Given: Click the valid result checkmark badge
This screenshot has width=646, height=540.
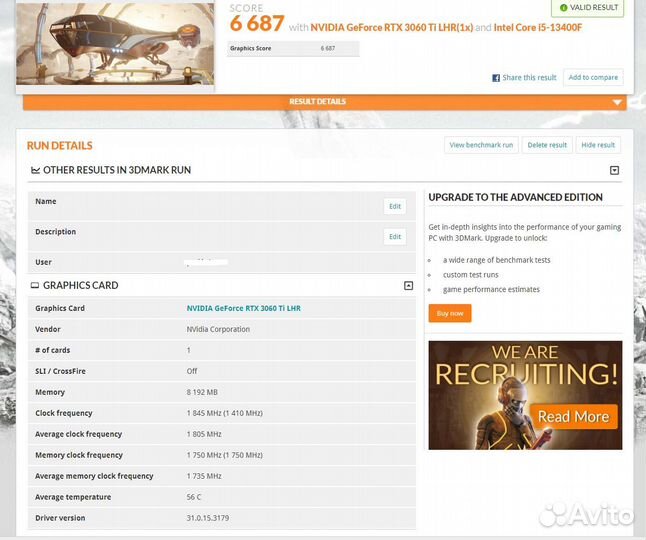Looking at the screenshot, I should (590, 7).
